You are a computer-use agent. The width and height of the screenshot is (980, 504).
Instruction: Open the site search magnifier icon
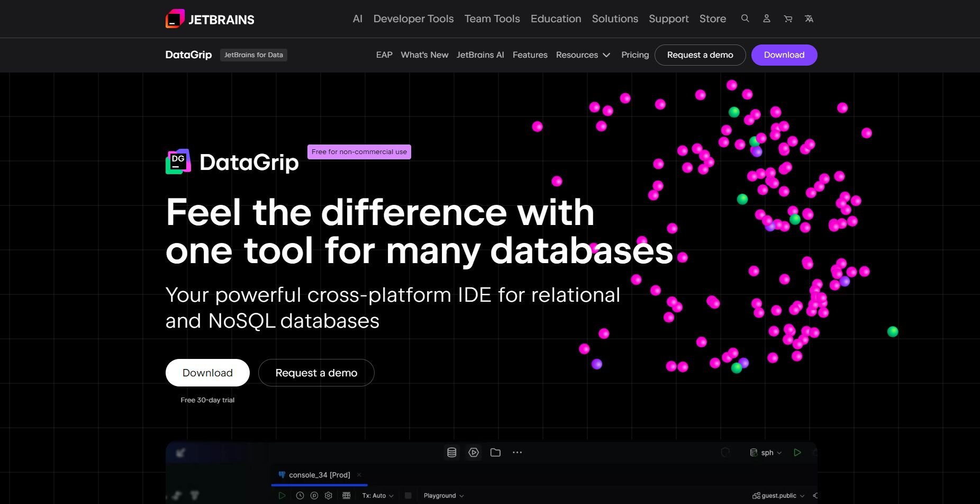(745, 19)
